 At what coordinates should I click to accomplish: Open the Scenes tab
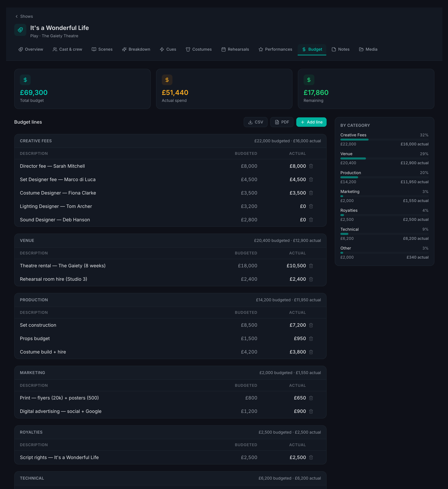102,49
